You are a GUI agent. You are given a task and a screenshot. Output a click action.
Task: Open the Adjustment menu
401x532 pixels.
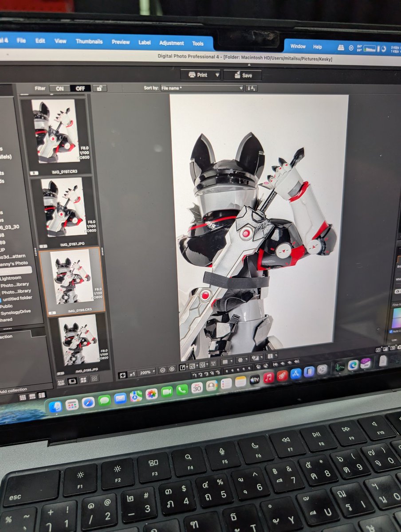click(172, 43)
